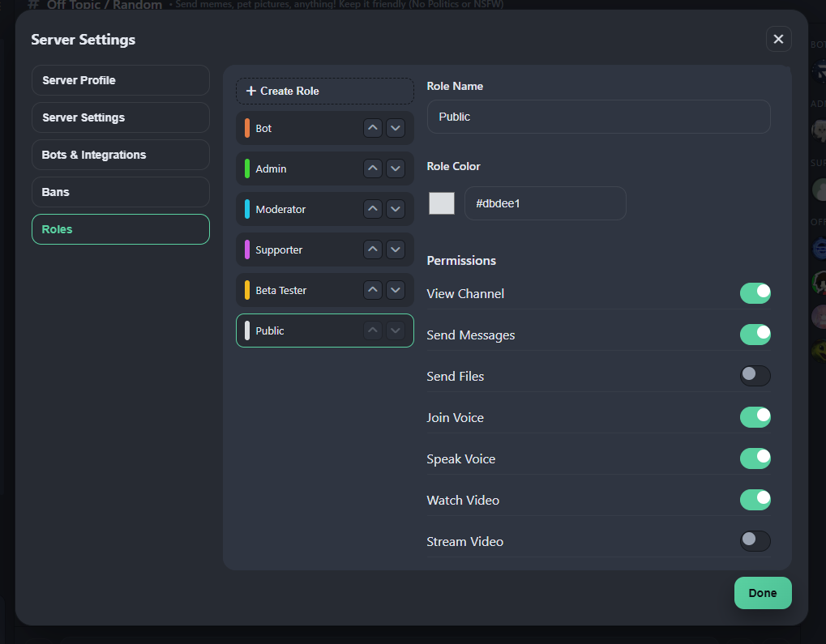Move the Beta Tester role down
This screenshot has width=826, height=644.
click(x=395, y=290)
